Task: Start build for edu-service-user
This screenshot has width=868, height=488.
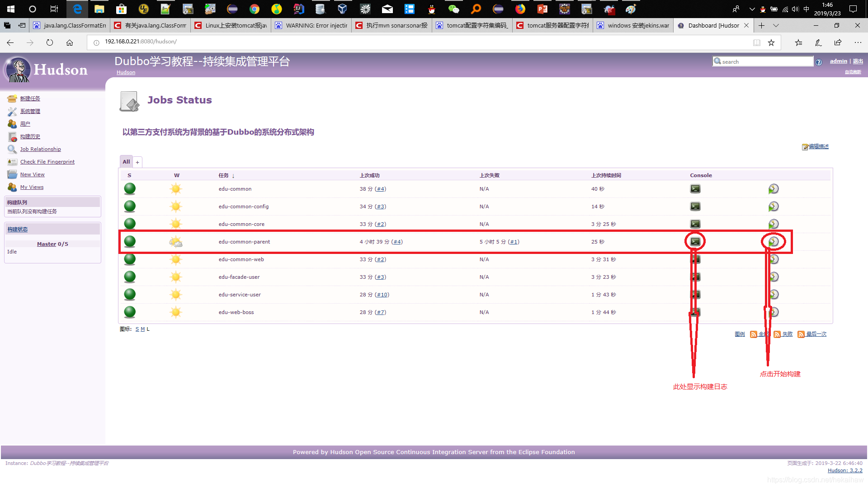Action: (774, 295)
